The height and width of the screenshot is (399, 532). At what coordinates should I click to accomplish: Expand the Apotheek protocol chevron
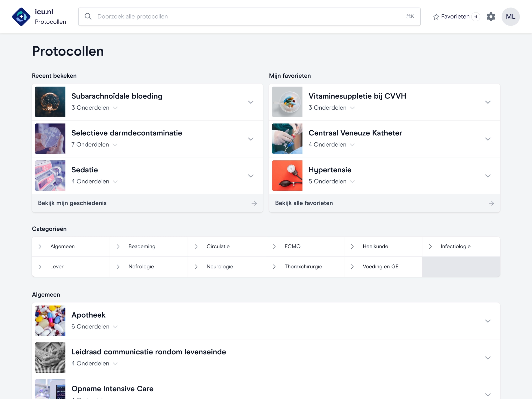click(x=488, y=321)
